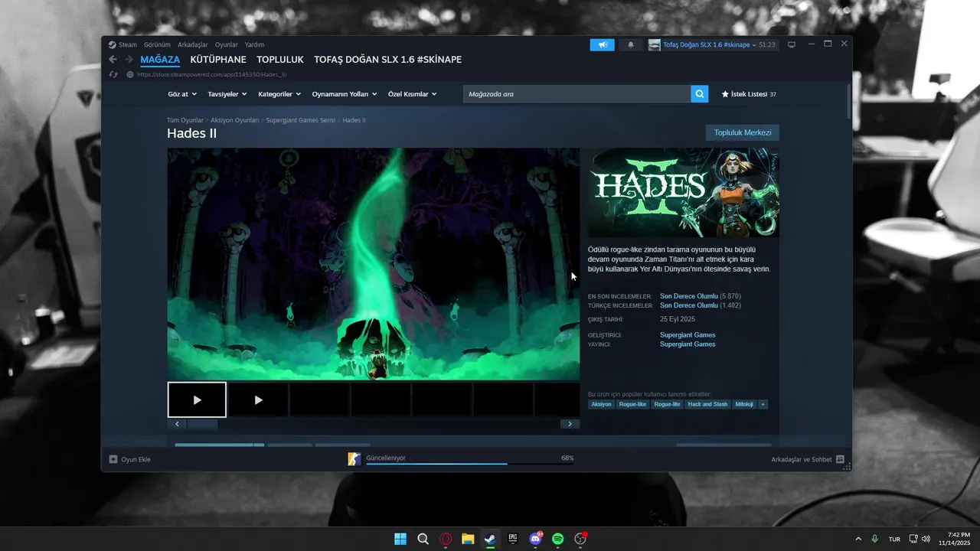Select the Mitoloji tag
The width and height of the screenshot is (980, 551).
pyautogui.click(x=744, y=404)
